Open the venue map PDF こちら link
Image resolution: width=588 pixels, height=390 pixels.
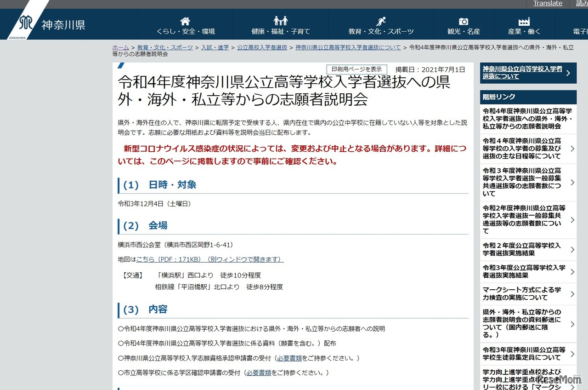coord(144,258)
